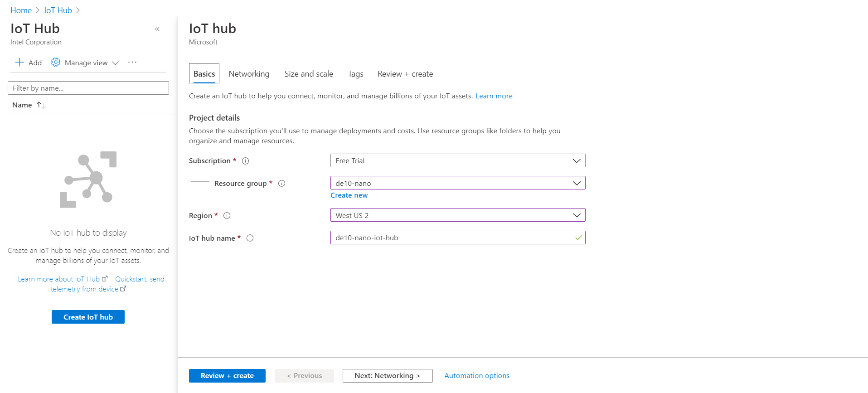Screen dimensions: 868x393
Task: Switch to the Networking tab
Action: point(249,74)
